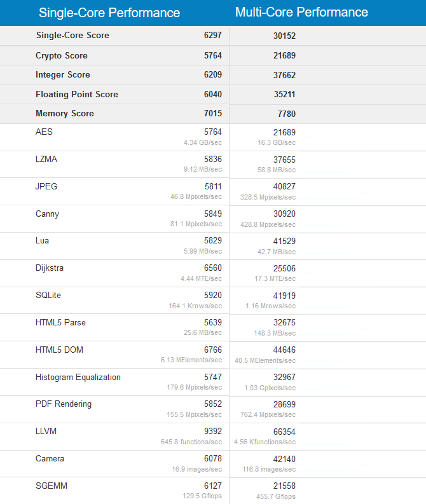Select the Floating Point Score row
The width and height of the screenshot is (426, 504).
(213, 94)
